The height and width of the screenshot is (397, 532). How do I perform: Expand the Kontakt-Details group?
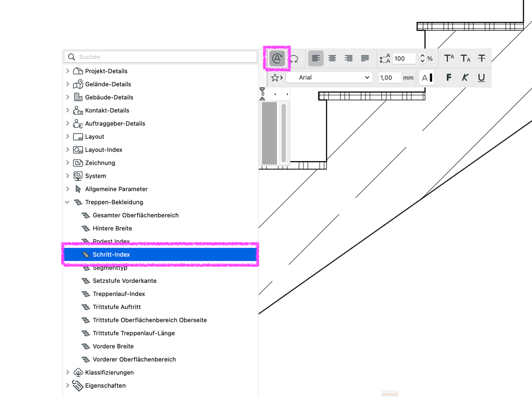(68, 110)
